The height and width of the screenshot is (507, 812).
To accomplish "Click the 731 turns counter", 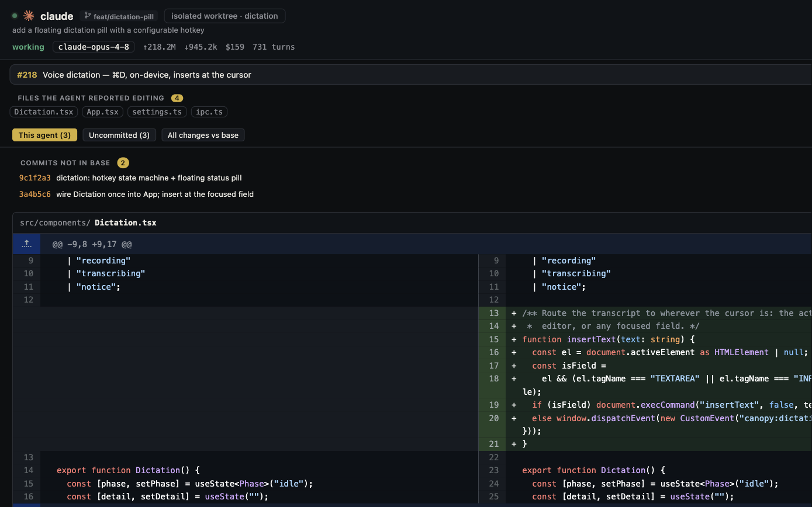I will point(274,47).
